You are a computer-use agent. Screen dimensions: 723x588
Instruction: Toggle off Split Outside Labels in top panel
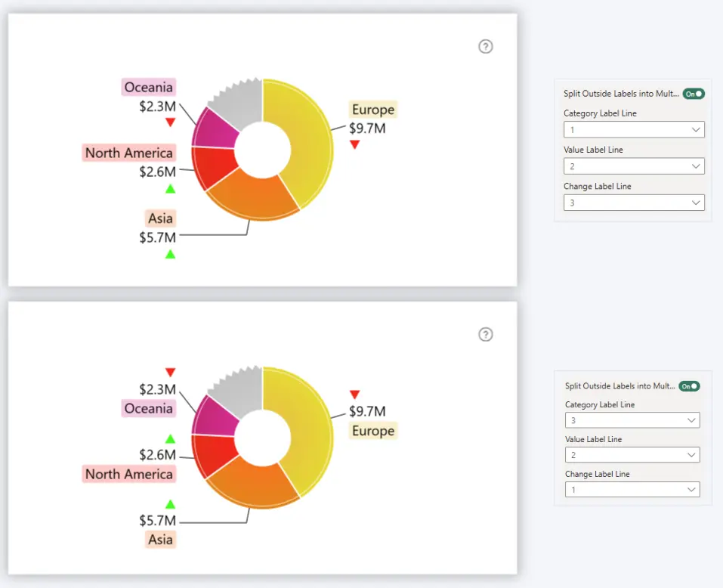point(693,94)
